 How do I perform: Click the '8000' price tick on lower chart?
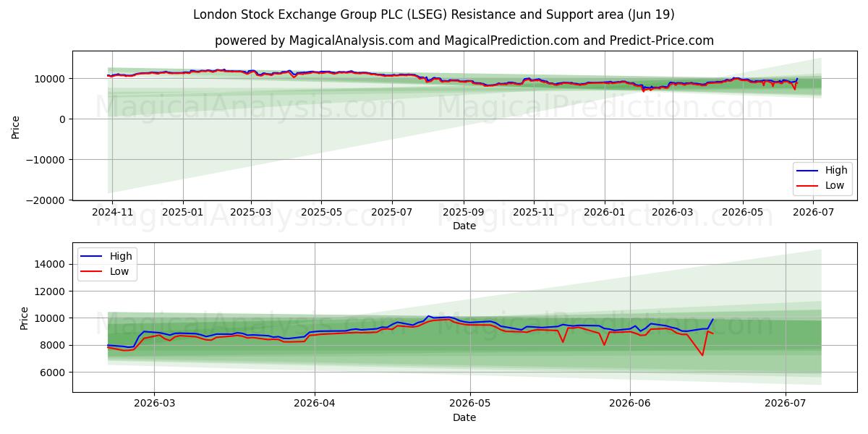pos(54,346)
